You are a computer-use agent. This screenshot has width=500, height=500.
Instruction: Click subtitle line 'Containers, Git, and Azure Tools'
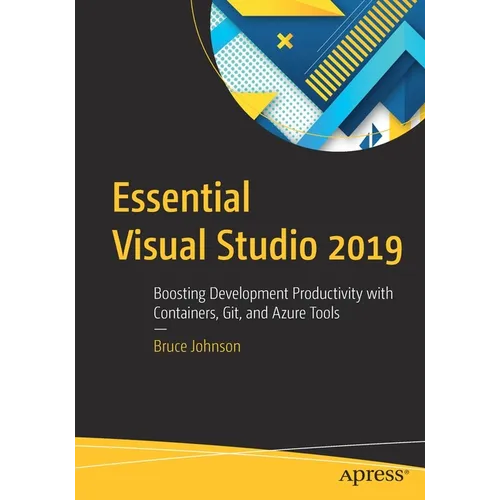[x=246, y=313]
